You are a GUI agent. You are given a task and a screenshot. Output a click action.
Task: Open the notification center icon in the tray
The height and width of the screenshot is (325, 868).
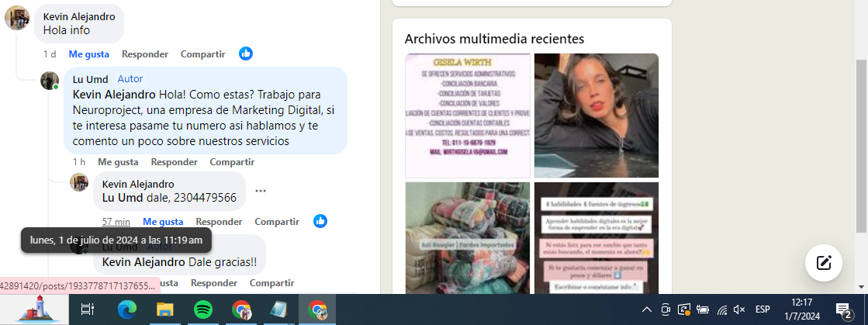pos(843,309)
